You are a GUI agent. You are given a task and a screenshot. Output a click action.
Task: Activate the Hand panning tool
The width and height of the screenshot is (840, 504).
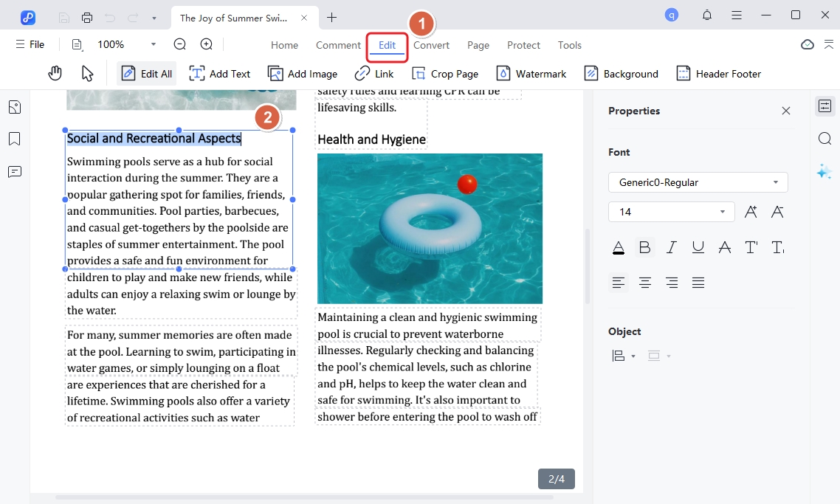[55, 73]
